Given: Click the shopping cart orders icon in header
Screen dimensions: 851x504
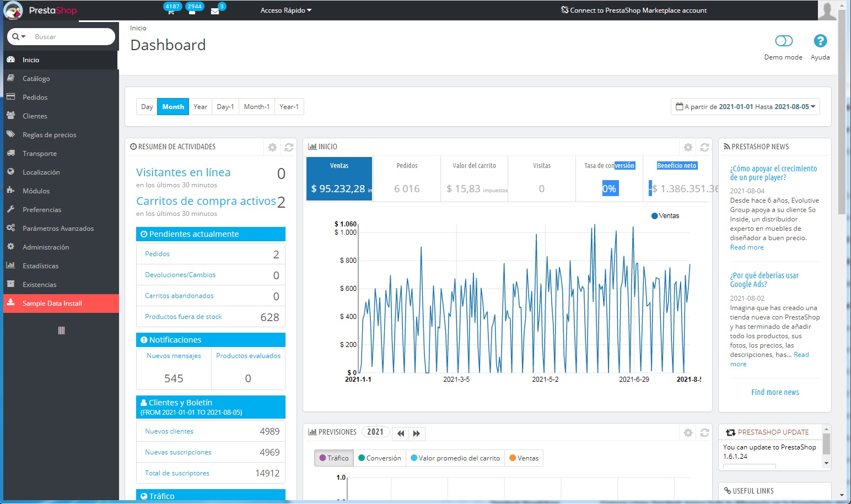Looking at the screenshot, I should click(x=171, y=11).
